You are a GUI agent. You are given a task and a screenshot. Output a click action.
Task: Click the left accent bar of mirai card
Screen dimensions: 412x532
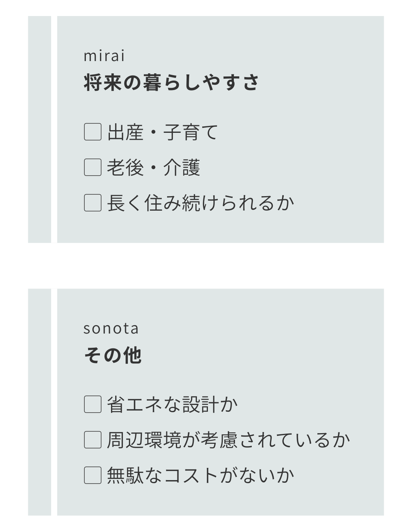pyautogui.click(x=39, y=129)
